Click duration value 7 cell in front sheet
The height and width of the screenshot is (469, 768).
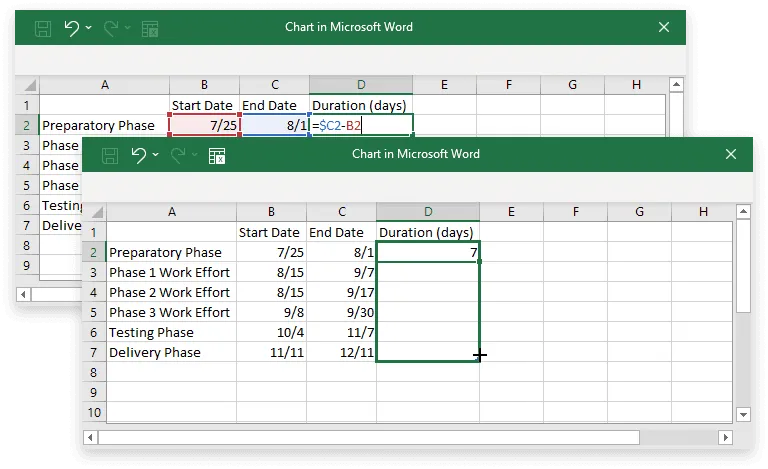pyautogui.click(x=428, y=252)
